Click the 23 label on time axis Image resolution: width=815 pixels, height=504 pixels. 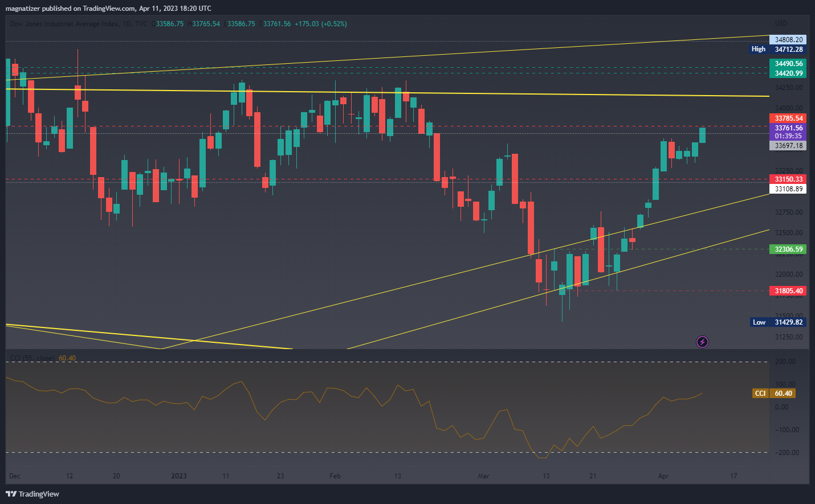tap(280, 476)
